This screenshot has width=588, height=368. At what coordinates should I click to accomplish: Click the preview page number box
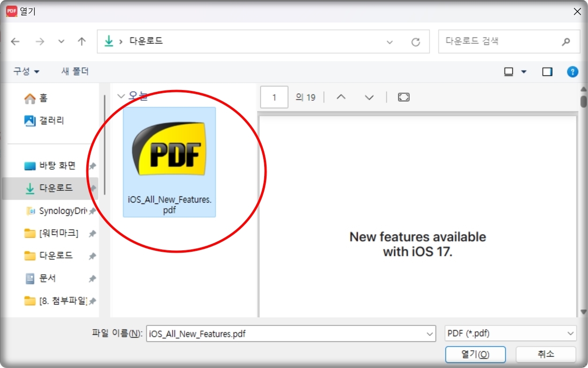(274, 97)
